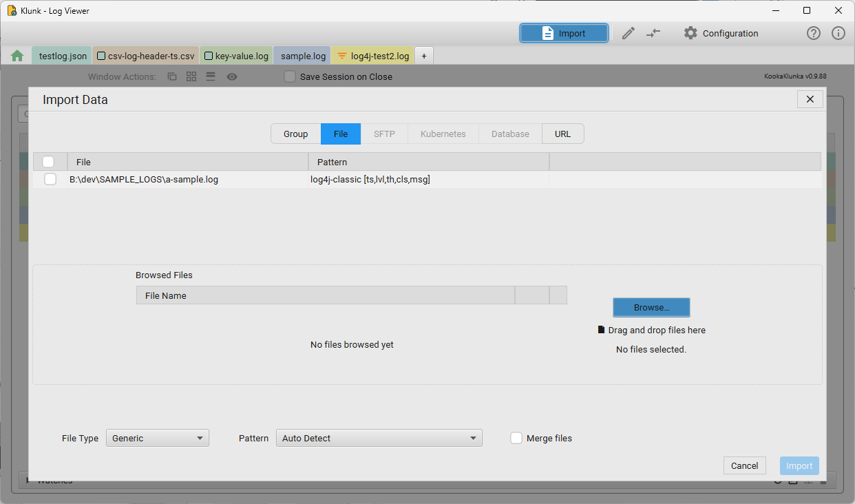Click the Import toolbar button
Viewport: 855px width, 504px height.
[x=564, y=33]
